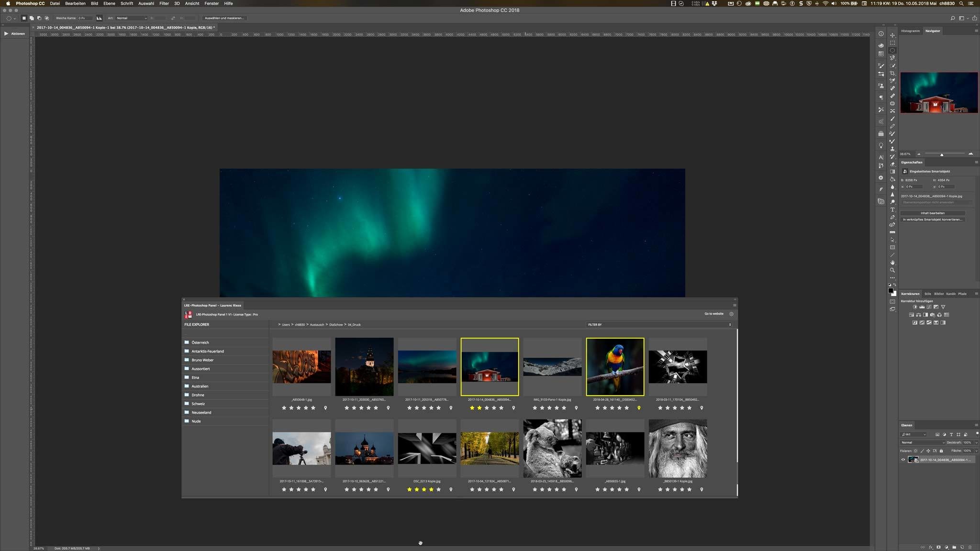Viewport: 980px width, 551px height.
Task: Open the Info panel icon in the dock
Action: (x=881, y=33)
